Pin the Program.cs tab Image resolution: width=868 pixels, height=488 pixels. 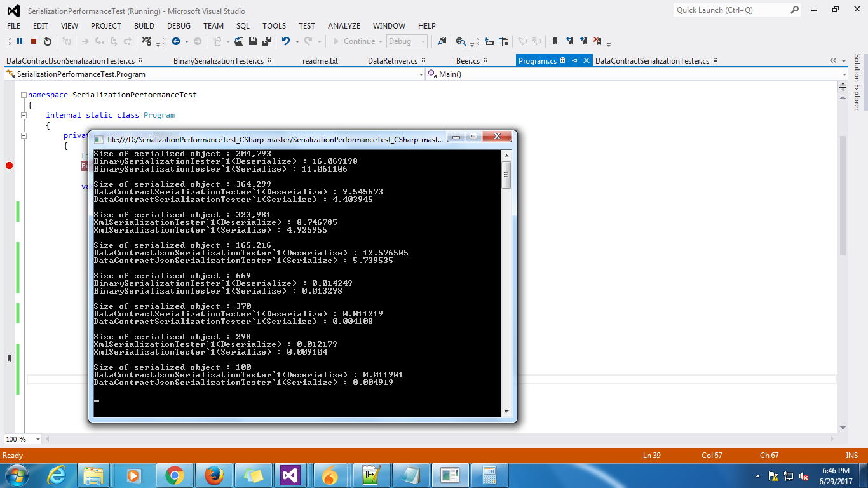[574, 60]
